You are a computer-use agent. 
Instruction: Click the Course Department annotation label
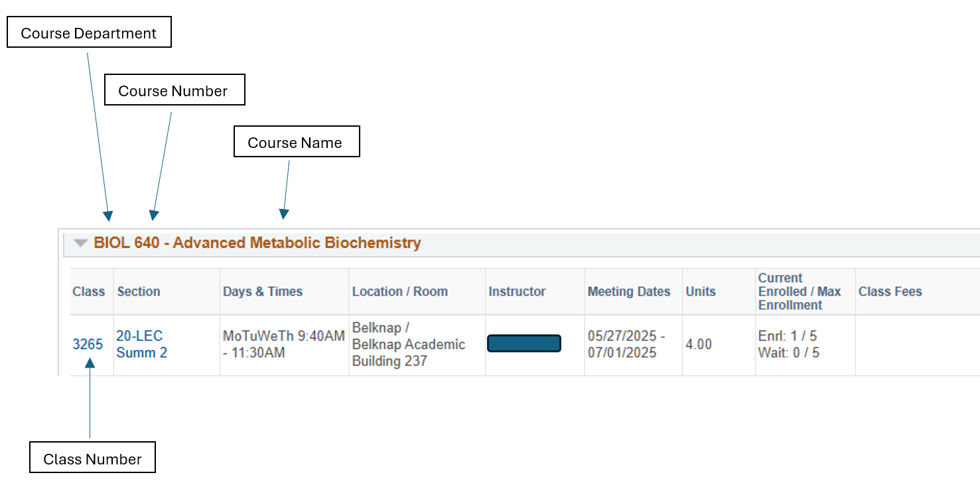(x=89, y=33)
